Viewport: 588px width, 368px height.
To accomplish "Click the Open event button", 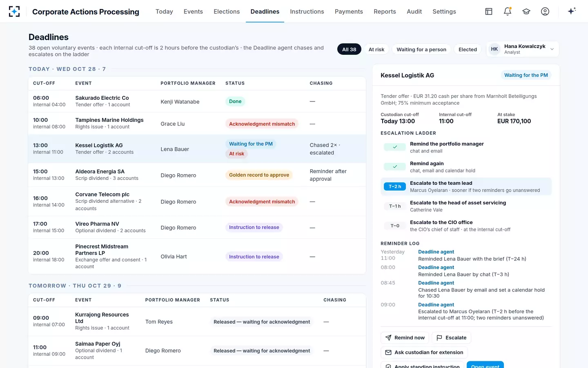I will click(485, 365).
